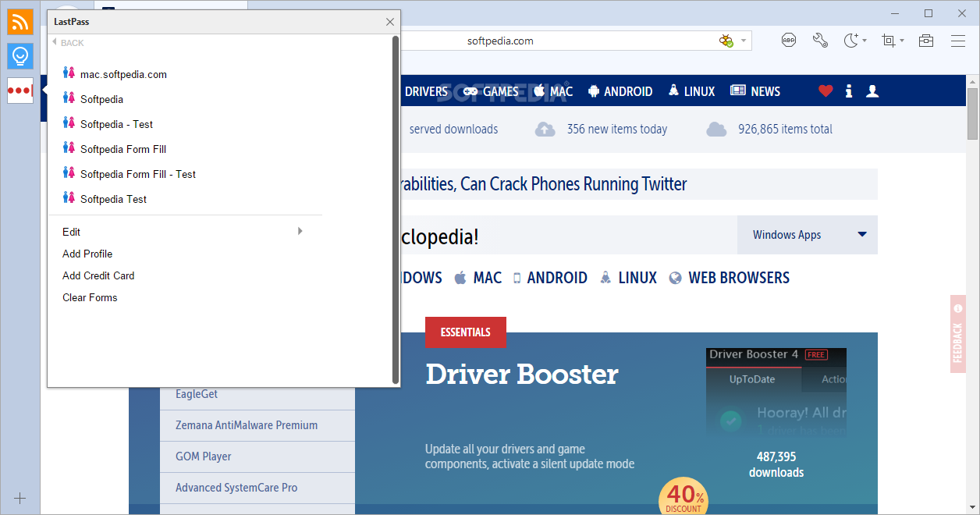The height and width of the screenshot is (515, 980).
Task: Expand the screen snap dropdown arrow
Action: point(902,41)
